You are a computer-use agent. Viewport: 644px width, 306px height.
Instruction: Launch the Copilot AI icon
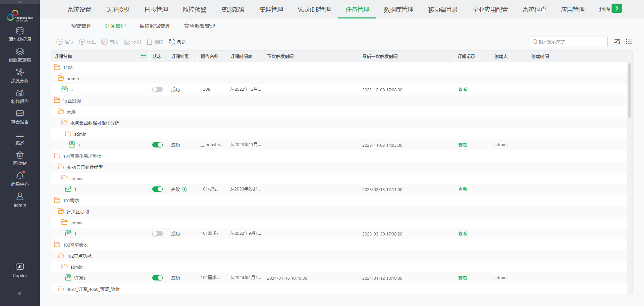[x=20, y=267]
